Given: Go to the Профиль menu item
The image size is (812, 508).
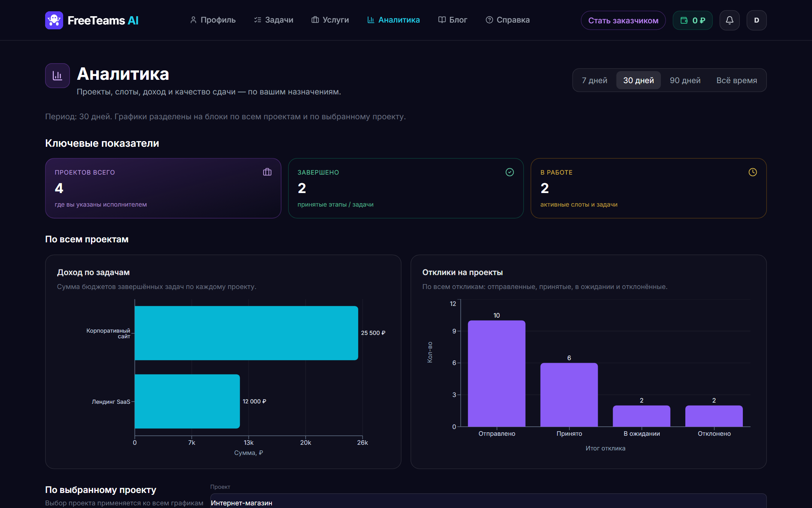Looking at the screenshot, I should tap(213, 20).
